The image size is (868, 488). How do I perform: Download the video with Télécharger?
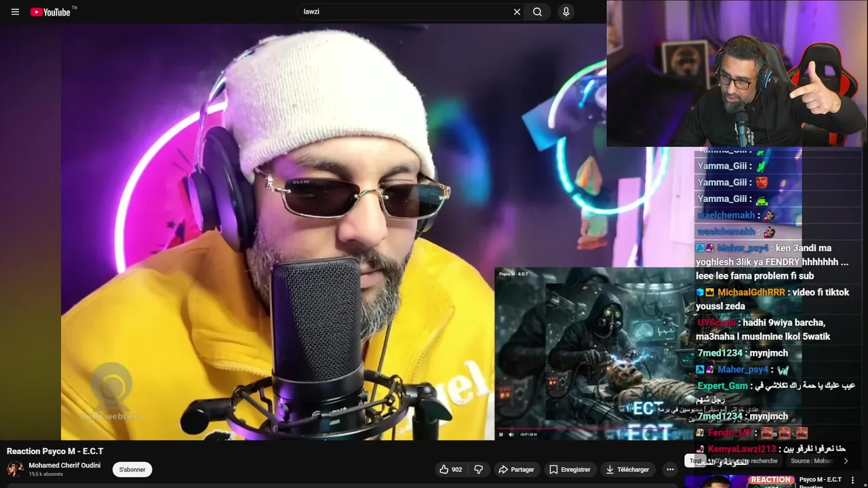coord(627,469)
